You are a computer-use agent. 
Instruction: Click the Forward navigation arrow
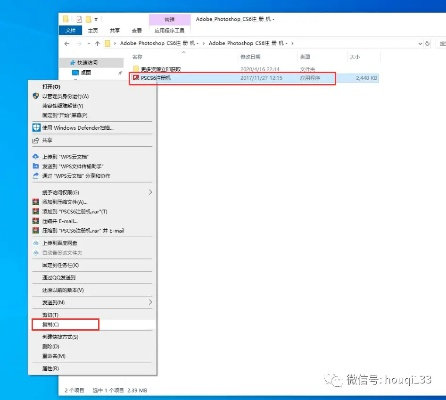coord(79,43)
